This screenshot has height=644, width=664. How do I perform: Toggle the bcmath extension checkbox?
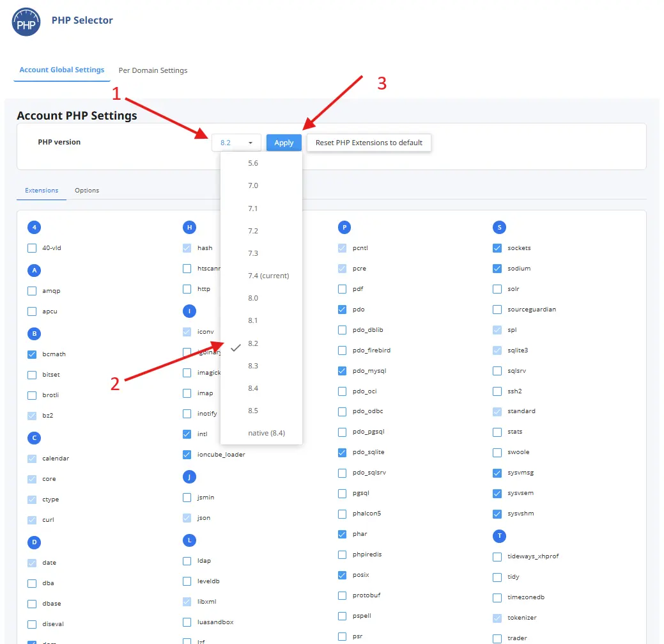tap(32, 354)
